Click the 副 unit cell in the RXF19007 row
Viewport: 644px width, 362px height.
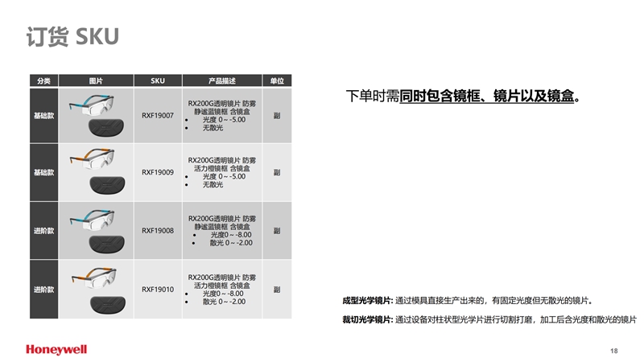(277, 116)
